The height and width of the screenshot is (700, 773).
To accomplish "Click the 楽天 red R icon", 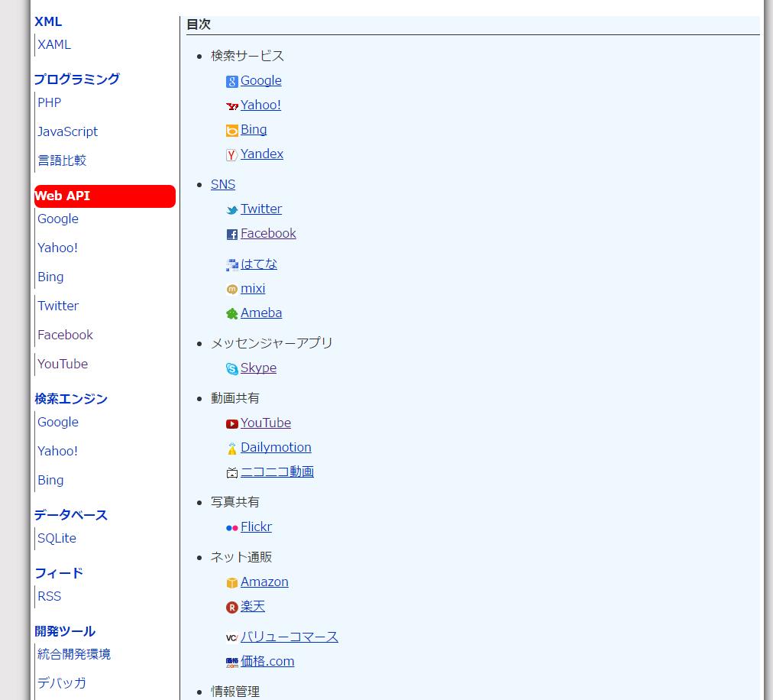I will [x=231, y=608].
